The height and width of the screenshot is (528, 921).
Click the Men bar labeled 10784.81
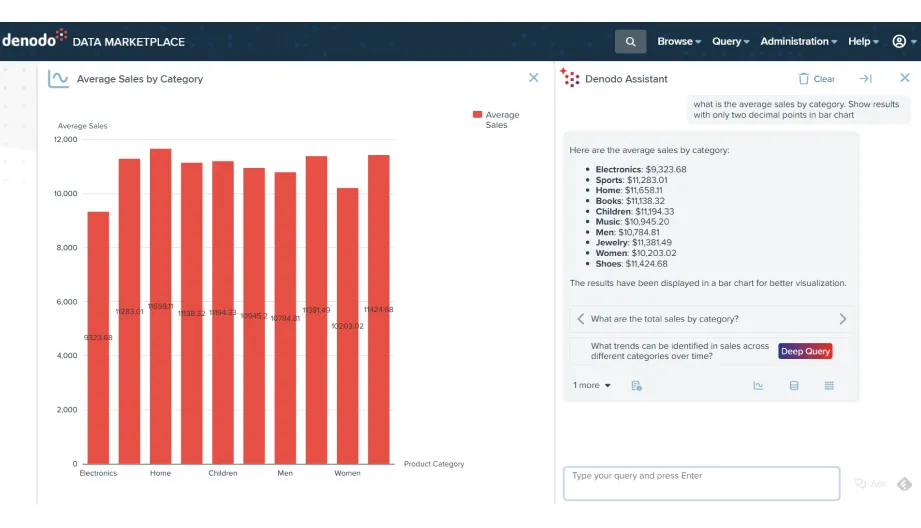click(285, 318)
